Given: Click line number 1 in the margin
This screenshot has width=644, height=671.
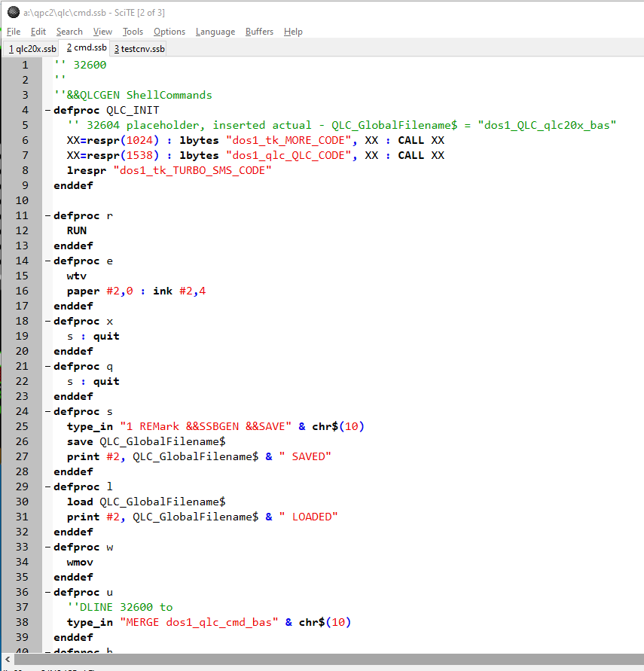Looking at the screenshot, I should (25, 65).
